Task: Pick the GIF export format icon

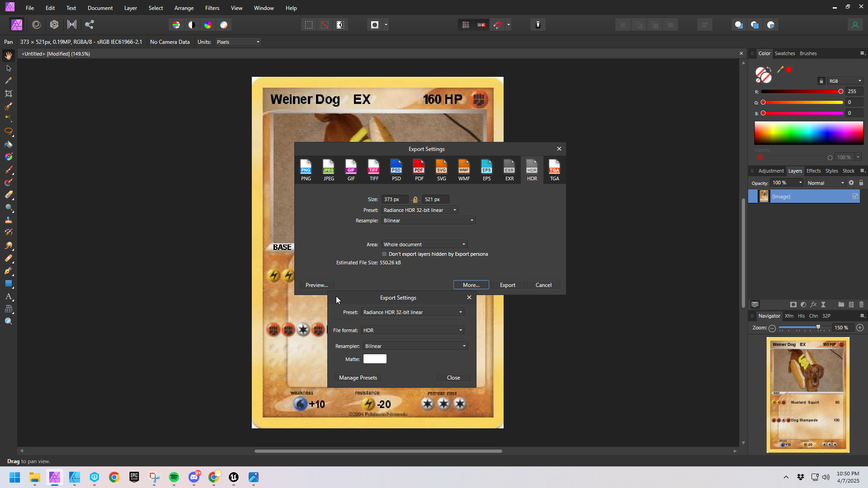Action: [x=351, y=170]
